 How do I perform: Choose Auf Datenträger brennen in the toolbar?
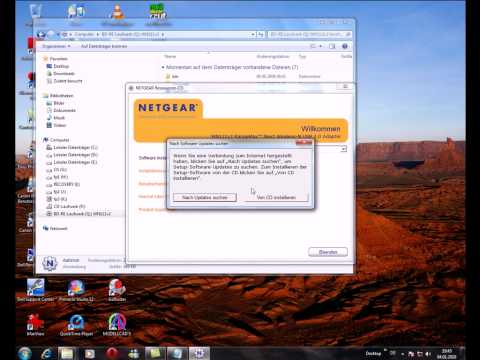point(104,46)
